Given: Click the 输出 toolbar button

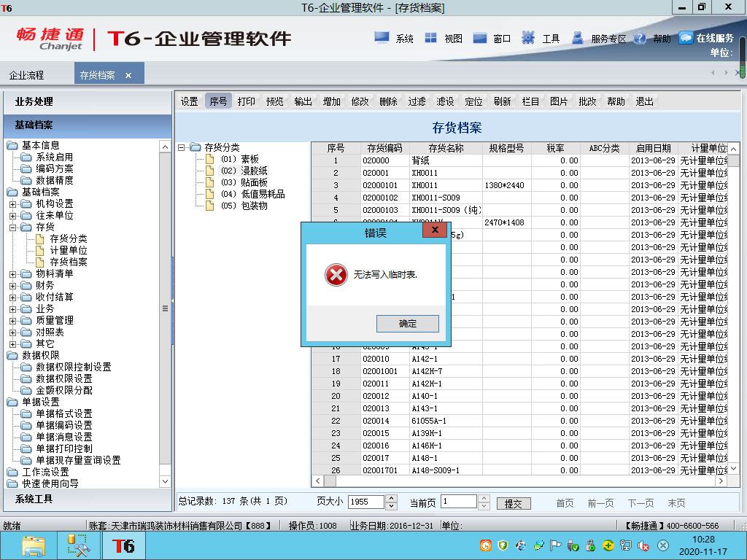Looking at the screenshot, I should [303, 101].
